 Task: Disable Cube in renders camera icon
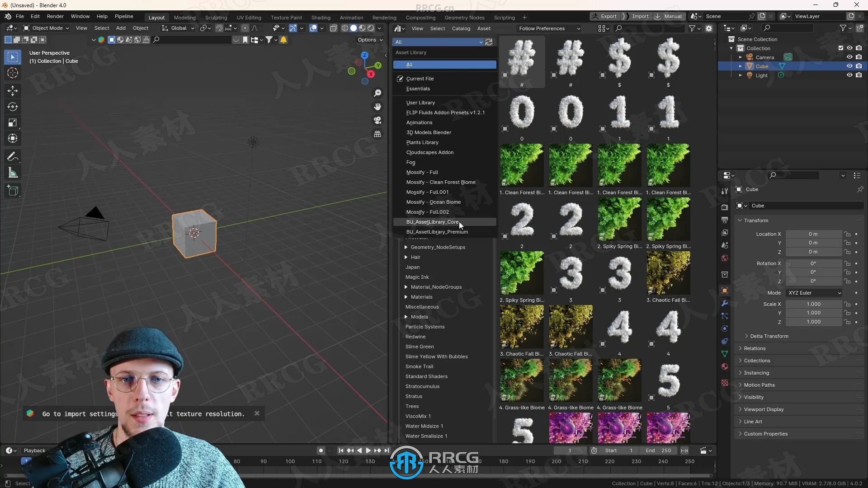pos(859,66)
